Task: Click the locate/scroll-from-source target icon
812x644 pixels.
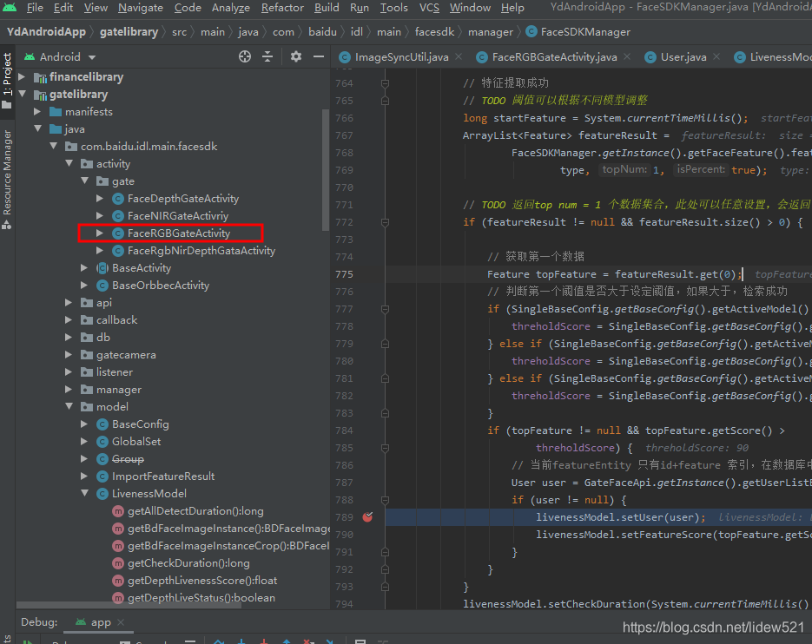Action: point(245,57)
